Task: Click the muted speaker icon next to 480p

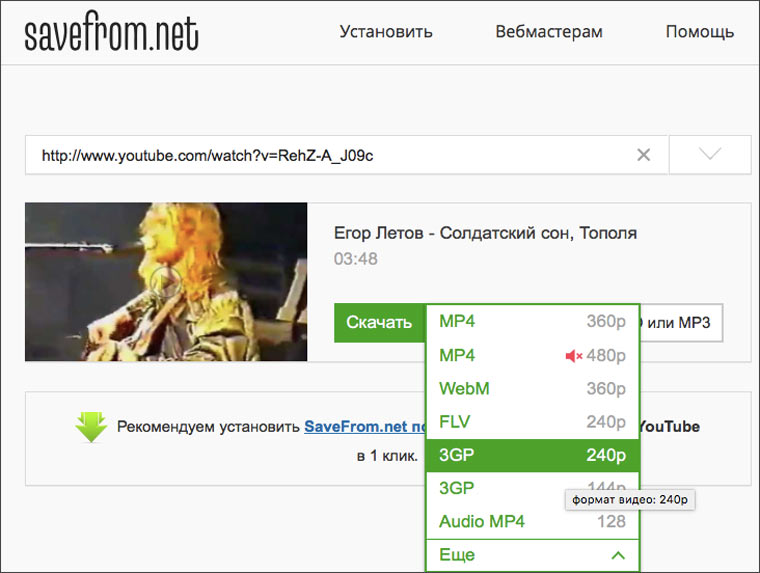Action: pyautogui.click(x=573, y=356)
